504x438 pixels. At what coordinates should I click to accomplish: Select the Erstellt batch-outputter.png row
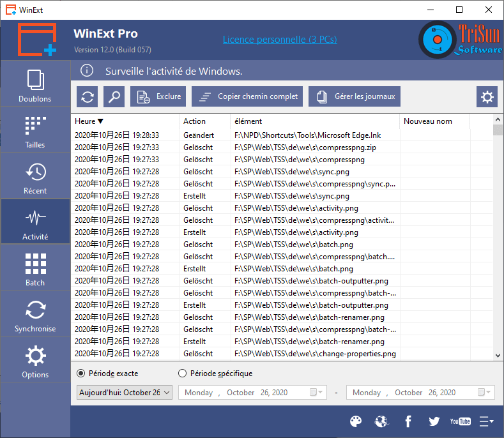click(282, 305)
